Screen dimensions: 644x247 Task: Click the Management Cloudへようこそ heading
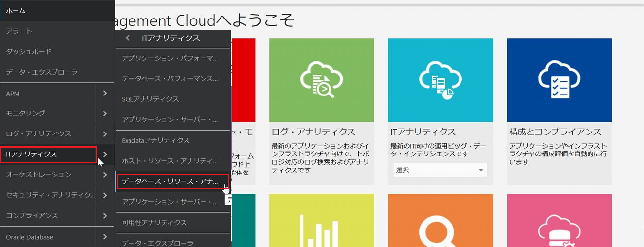click(205, 20)
